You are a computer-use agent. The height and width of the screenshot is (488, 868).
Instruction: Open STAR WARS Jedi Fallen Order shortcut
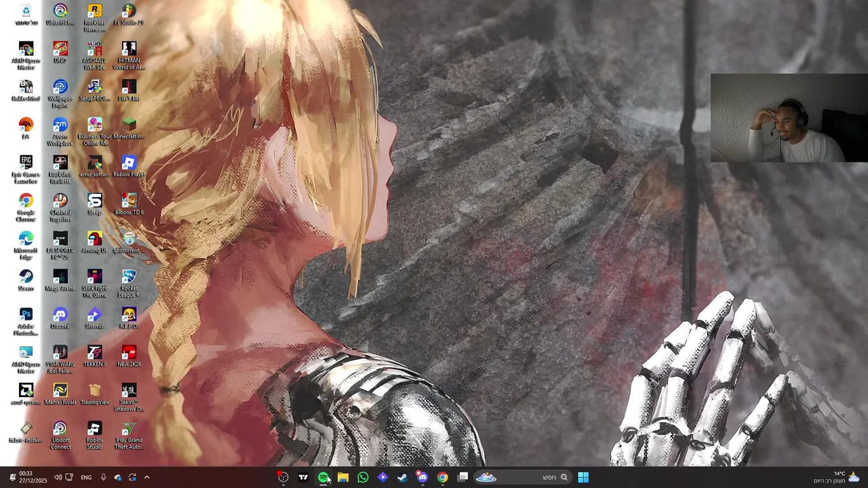click(60, 359)
